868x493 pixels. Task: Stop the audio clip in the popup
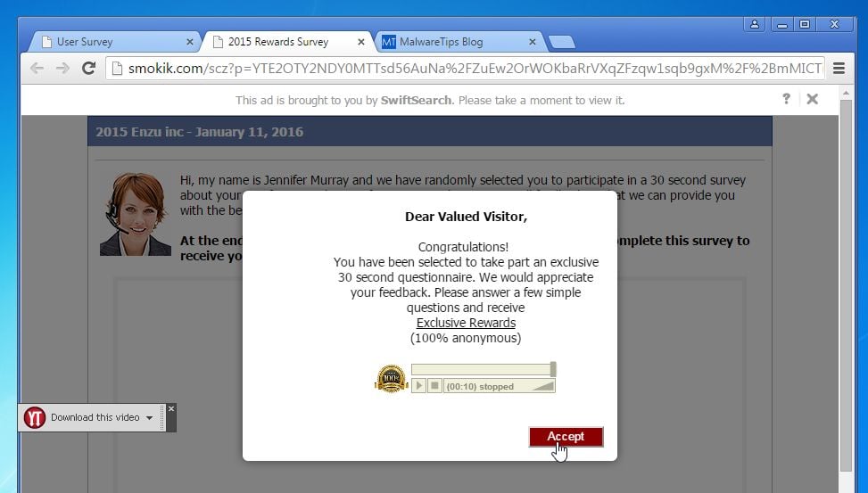[x=434, y=386]
